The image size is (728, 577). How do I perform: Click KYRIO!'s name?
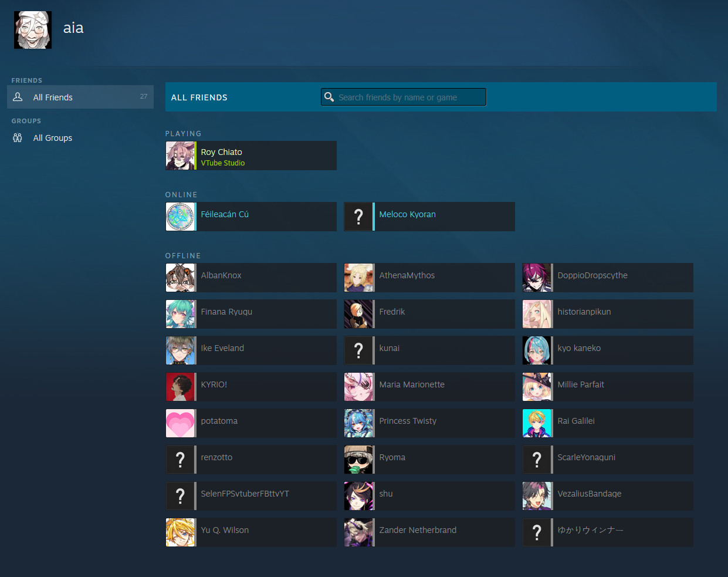[214, 384]
